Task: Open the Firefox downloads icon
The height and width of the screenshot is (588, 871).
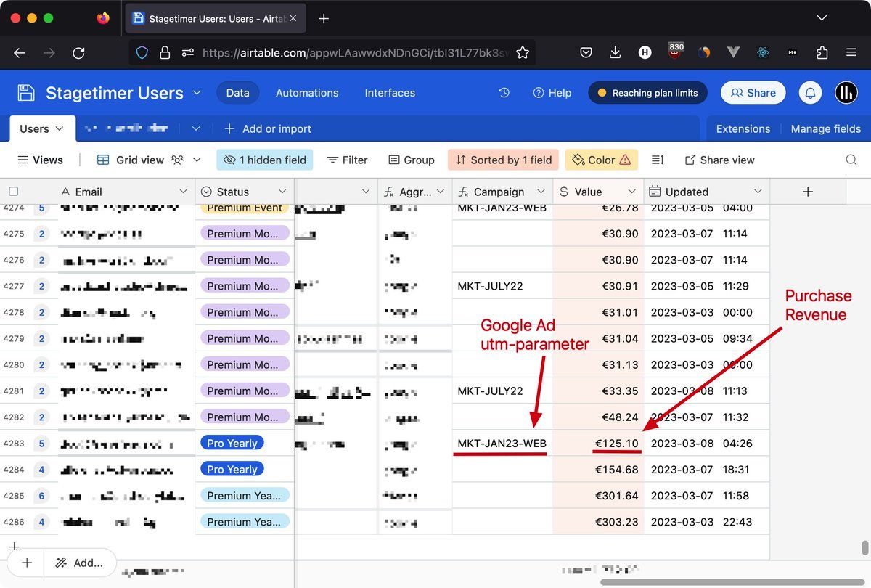Action: [x=615, y=52]
